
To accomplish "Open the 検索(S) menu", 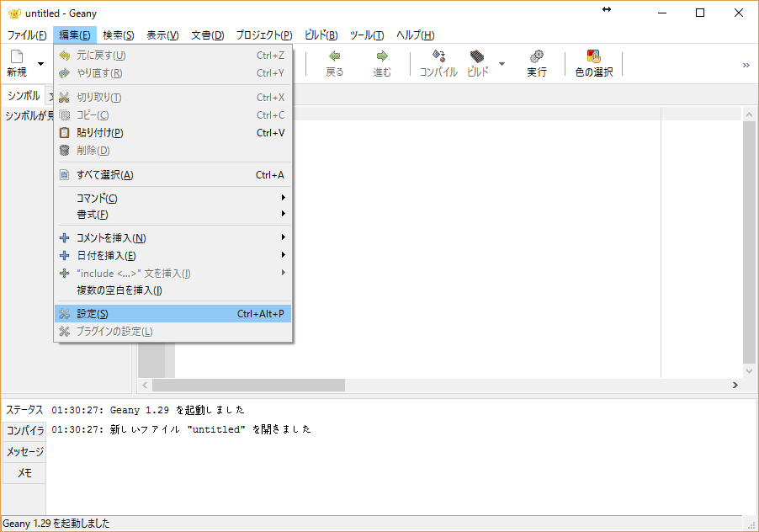I will point(119,35).
